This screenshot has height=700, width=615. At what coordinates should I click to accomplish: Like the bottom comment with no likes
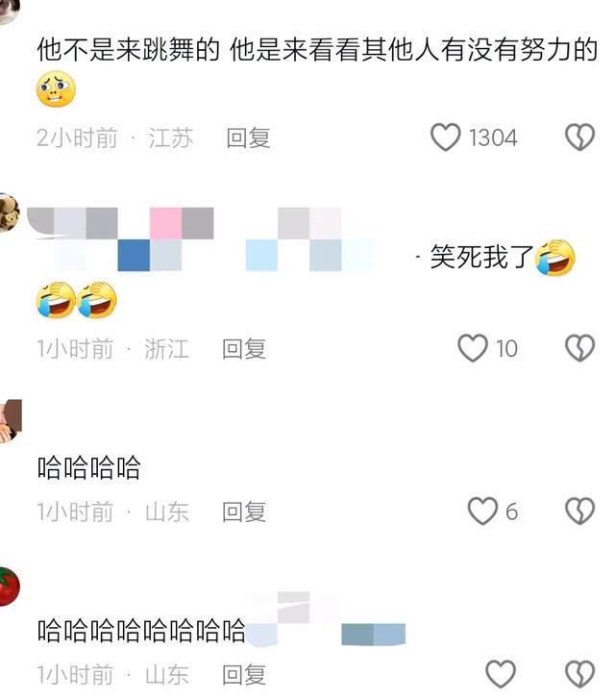[501, 674]
